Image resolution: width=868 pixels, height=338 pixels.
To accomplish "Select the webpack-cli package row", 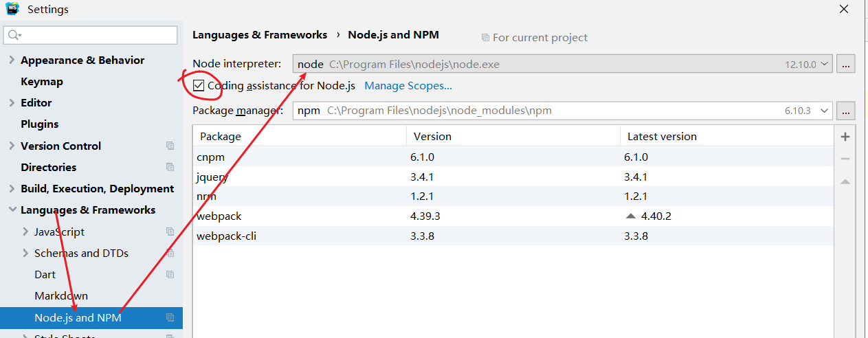I will pyautogui.click(x=513, y=236).
